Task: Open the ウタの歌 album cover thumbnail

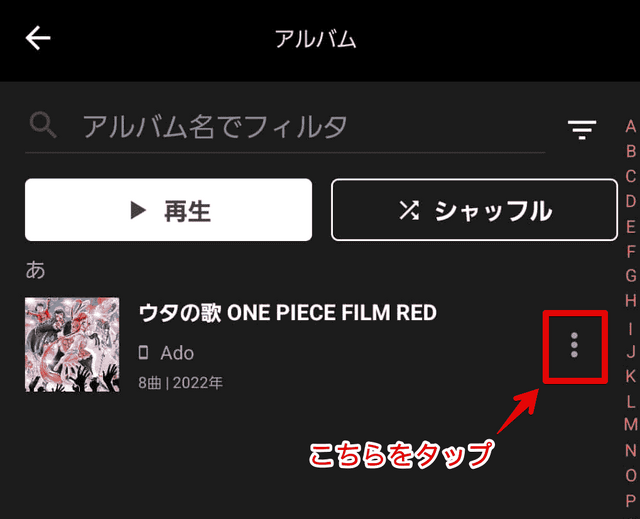Action: pos(72,345)
